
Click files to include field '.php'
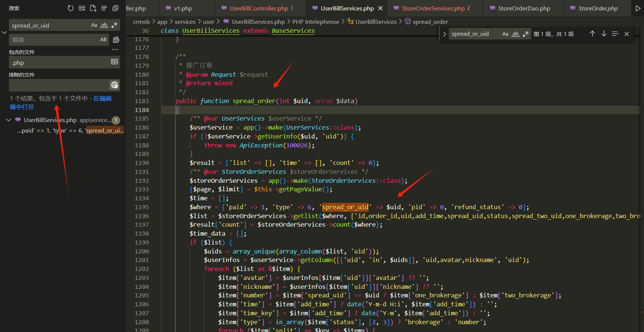(59, 62)
